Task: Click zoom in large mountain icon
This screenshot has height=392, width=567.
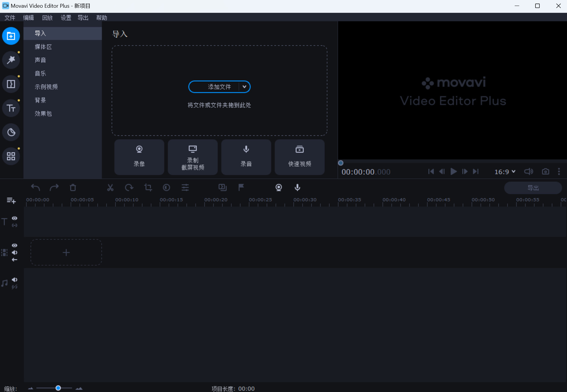Action: click(79, 388)
